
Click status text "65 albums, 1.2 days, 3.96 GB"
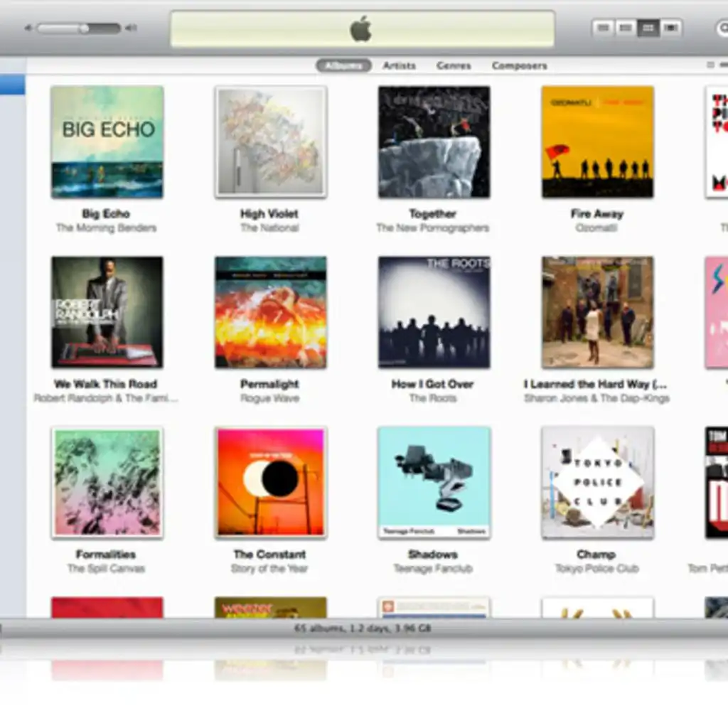pyautogui.click(x=363, y=628)
